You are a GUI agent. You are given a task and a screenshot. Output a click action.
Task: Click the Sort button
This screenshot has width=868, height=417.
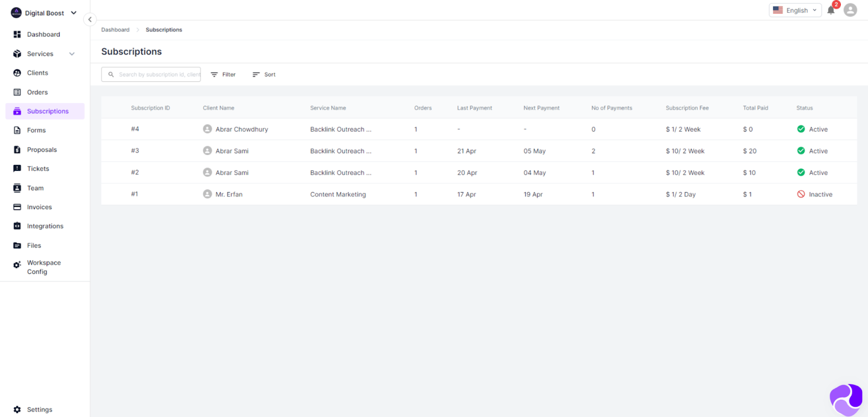264,74
